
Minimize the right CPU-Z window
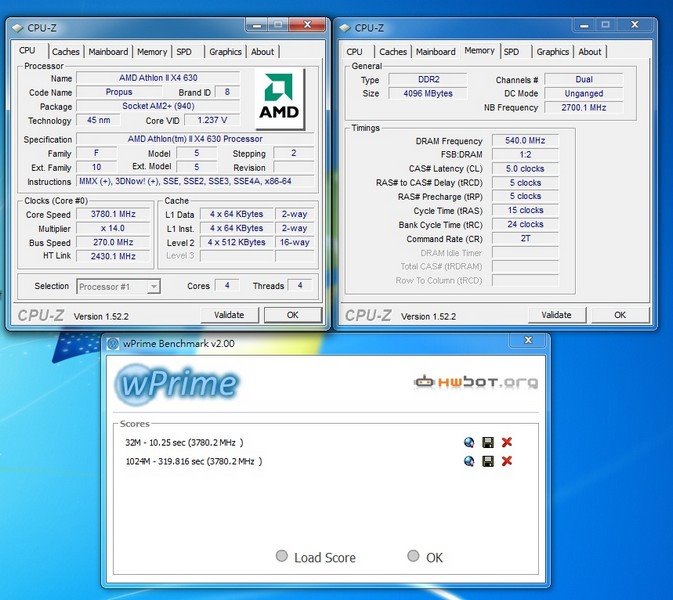[x=584, y=25]
